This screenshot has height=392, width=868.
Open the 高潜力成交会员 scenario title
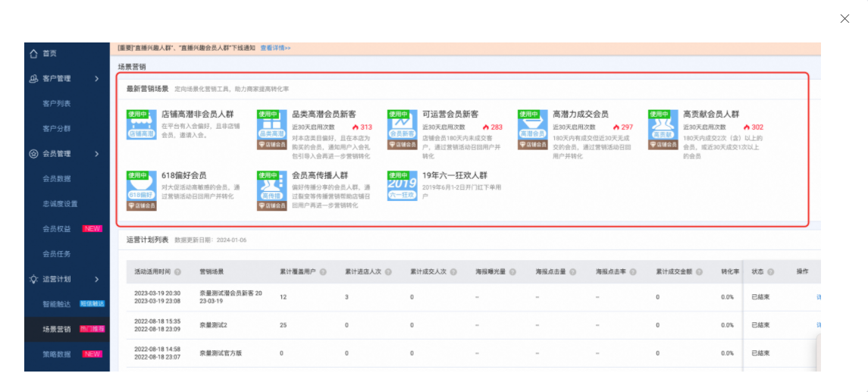(581, 114)
